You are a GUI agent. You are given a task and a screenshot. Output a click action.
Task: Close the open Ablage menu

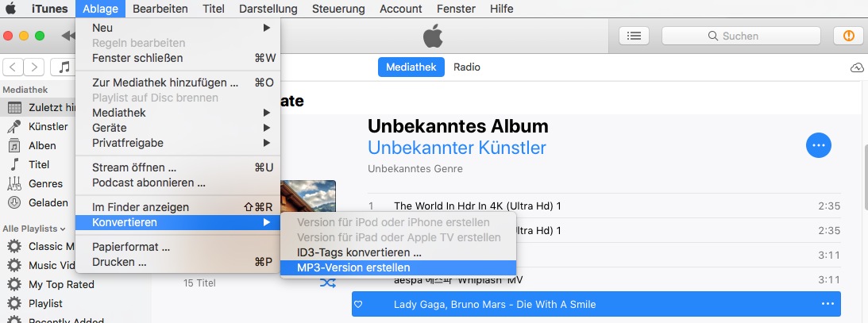pyautogui.click(x=100, y=9)
